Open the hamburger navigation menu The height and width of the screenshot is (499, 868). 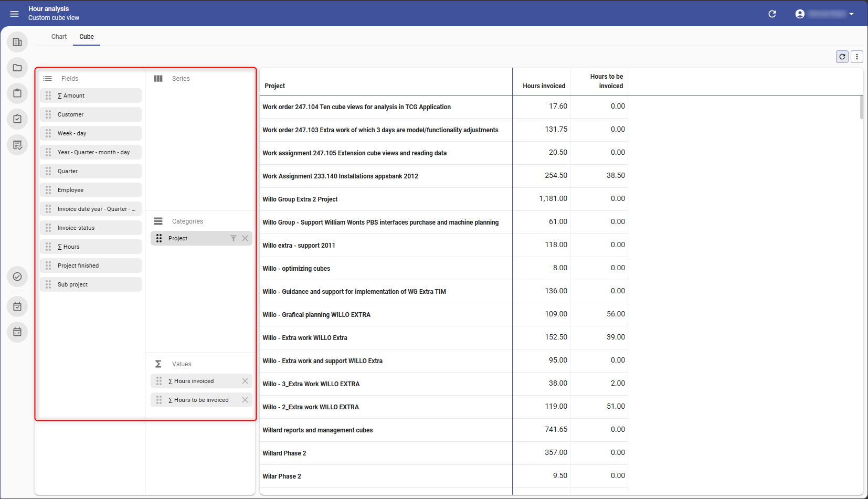(14, 14)
